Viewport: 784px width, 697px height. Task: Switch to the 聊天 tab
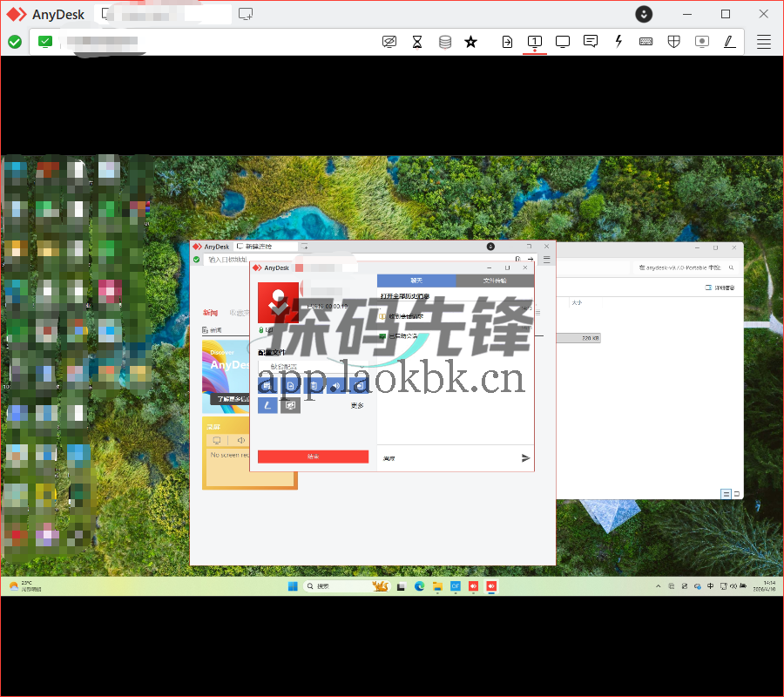tap(415, 281)
